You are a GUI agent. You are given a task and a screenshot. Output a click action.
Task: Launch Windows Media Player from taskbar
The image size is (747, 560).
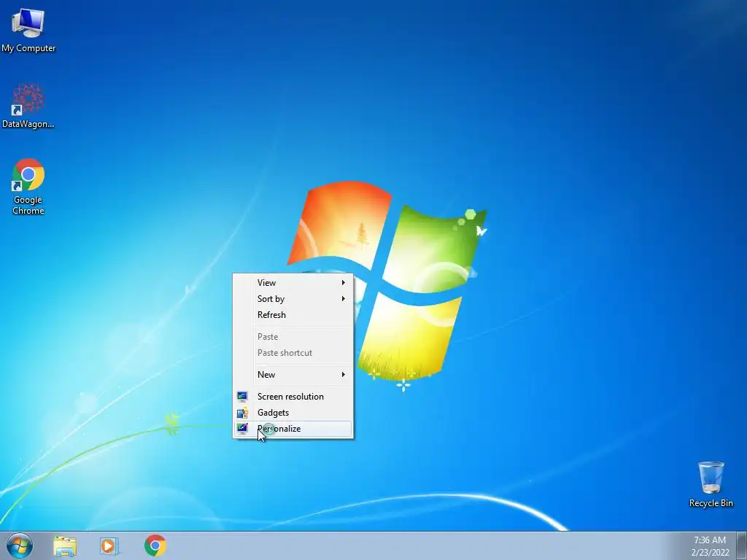pos(109,546)
